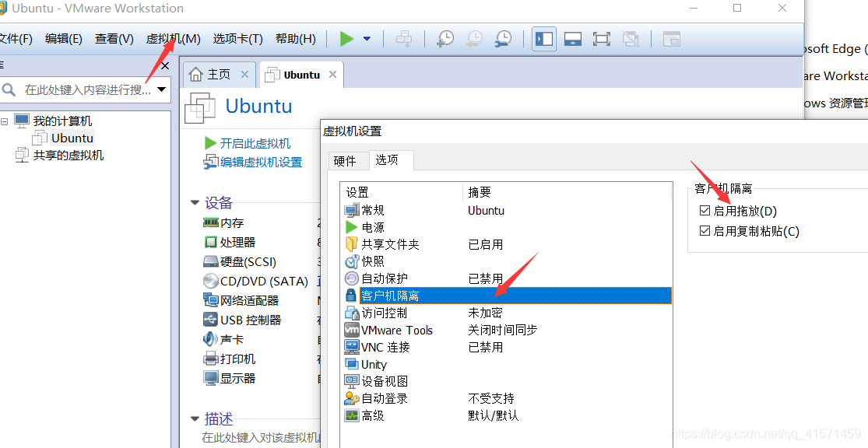Image resolution: width=868 pixels, height=448 pixels.
Task: Select the 访问控制 settings row
Action: click(507, 313)
